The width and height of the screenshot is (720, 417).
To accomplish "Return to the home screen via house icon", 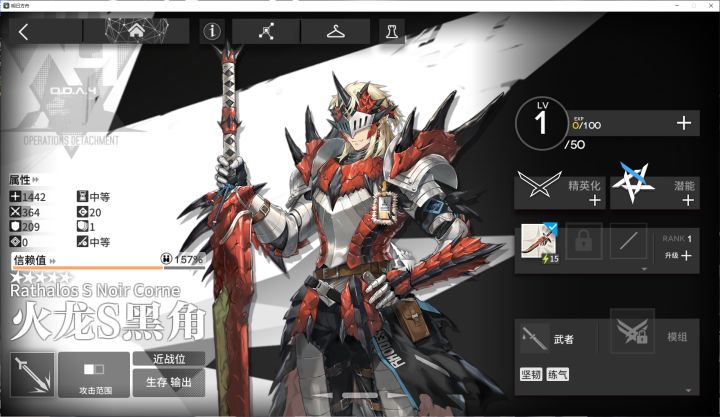I will [x=136, y=31].
